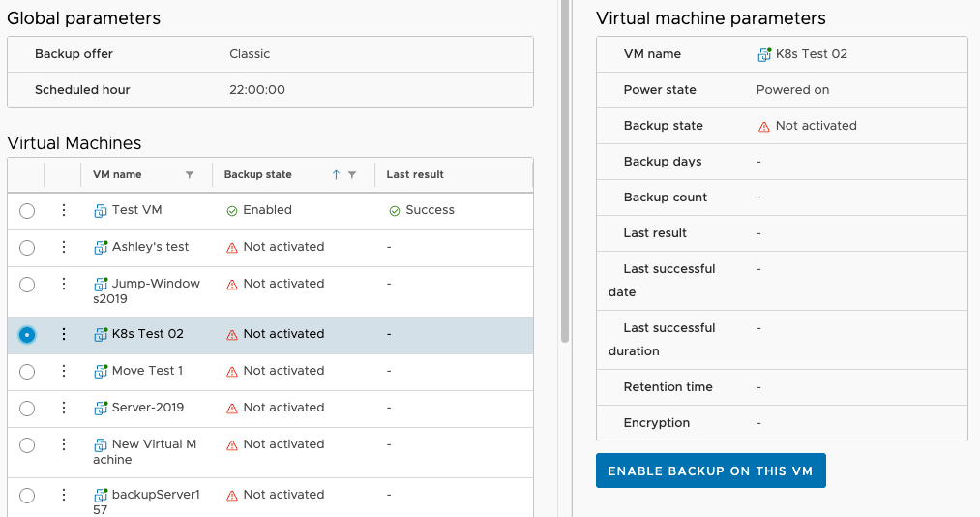Click the green Enabled check icon for Test VM
Screen dimensions: 980x517
tap(232, 211)
